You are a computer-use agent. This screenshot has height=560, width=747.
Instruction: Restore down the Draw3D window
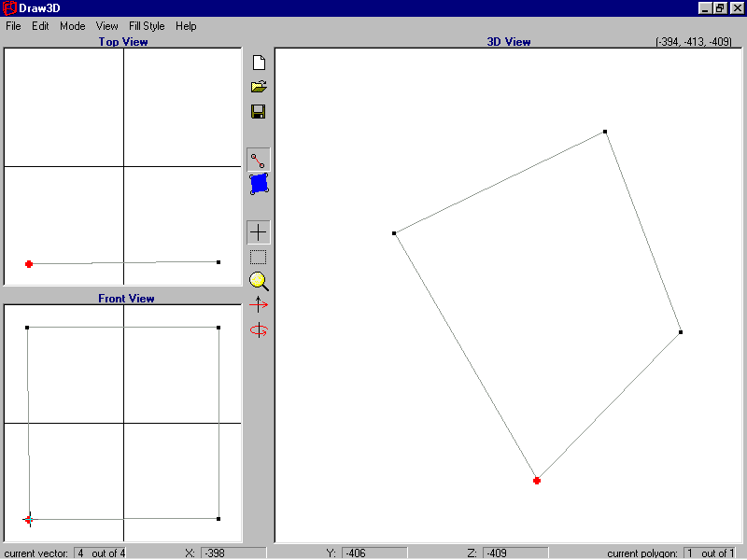point(720,8)
